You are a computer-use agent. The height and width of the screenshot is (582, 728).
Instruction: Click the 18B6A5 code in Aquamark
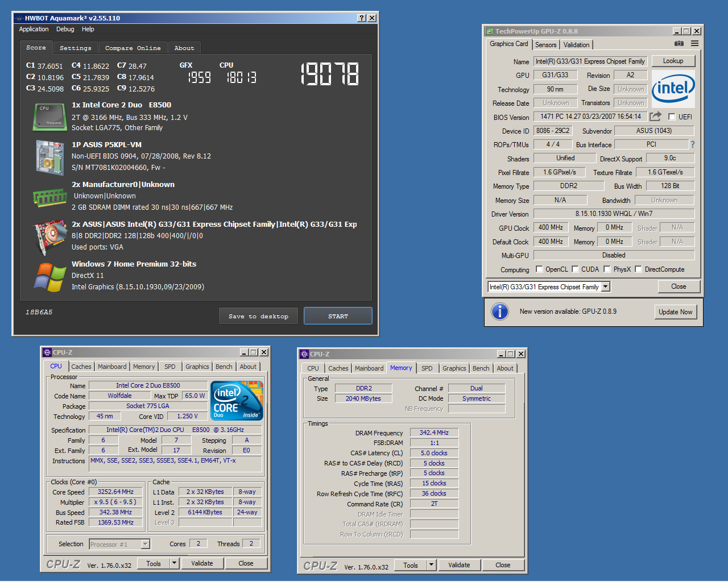click(x=39, y=312)
